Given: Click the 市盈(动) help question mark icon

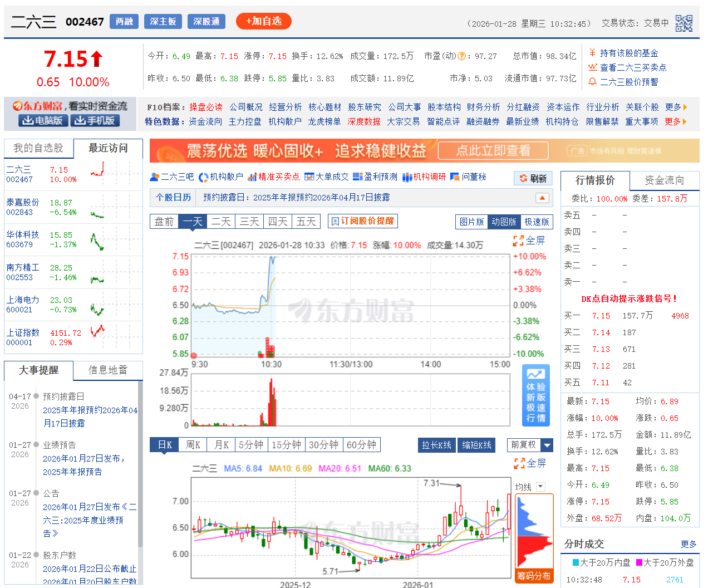Looking at the screenshot, I should coord(461,56).
